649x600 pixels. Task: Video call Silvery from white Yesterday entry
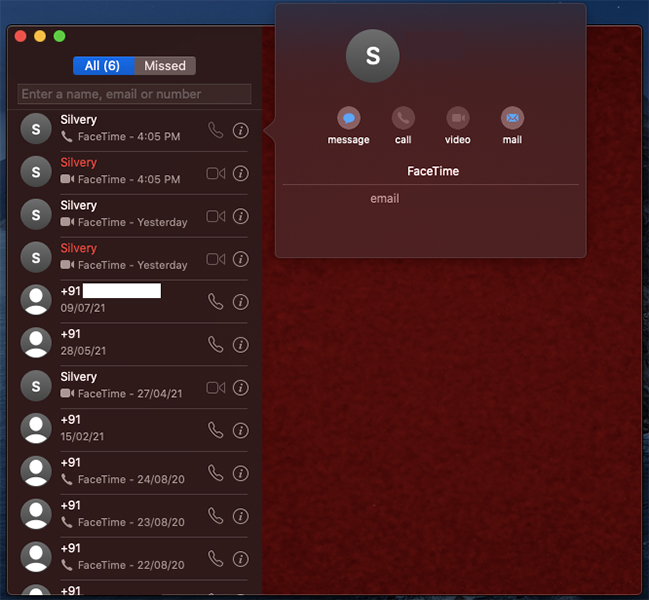pyautogui.click(x=216, y=216)
